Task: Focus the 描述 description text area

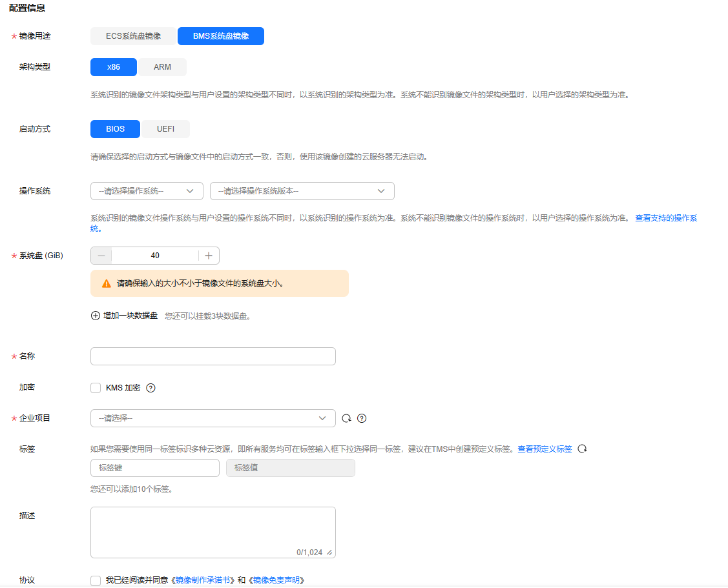Action: tap(213, 532)
